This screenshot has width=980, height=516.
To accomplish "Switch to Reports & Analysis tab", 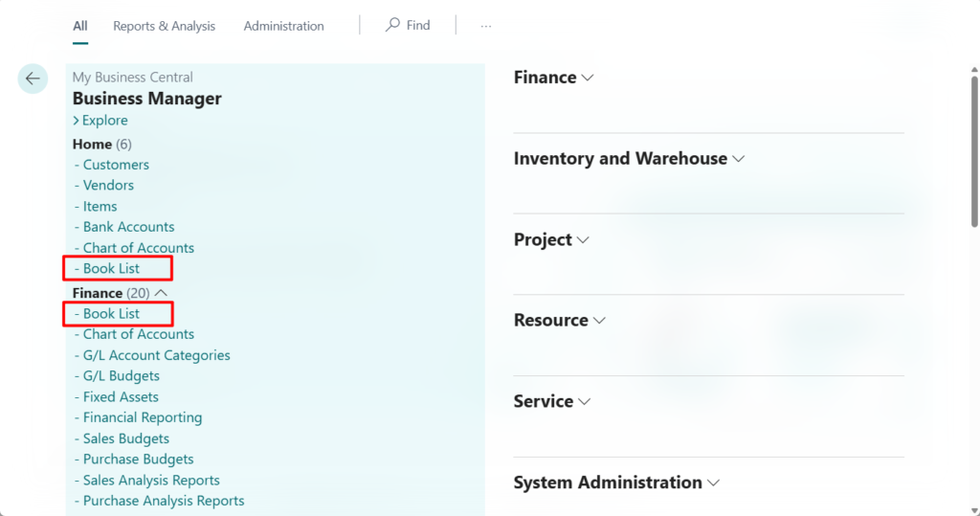I will pyautogui.click(x=164, y=26).
